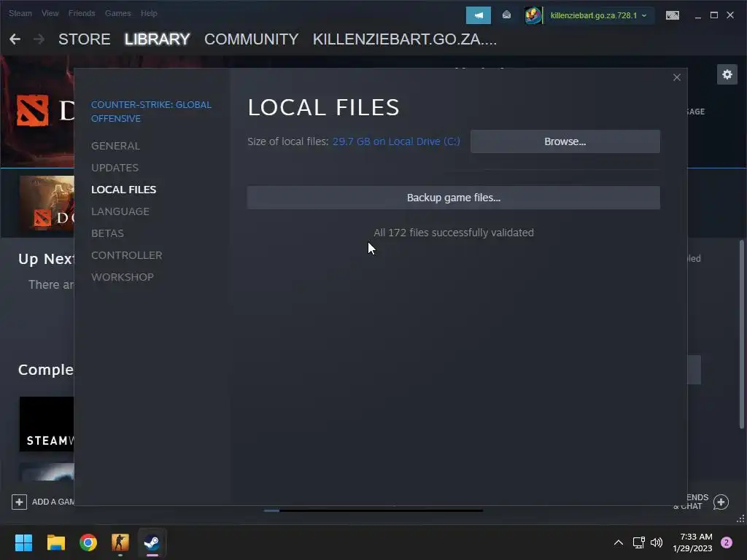The height and width of the screenshot is (560, 747).
Task: Open the Steam inbox envelope icon
Action: click(506, 15)
